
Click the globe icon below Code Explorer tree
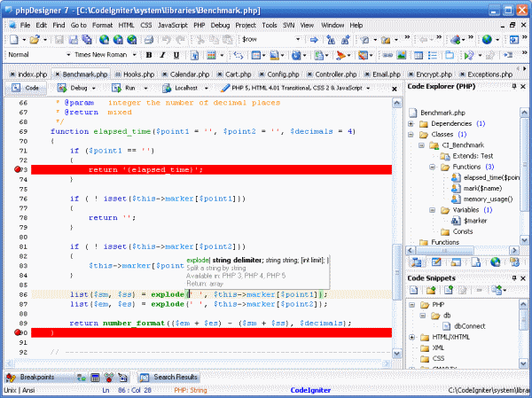[x=495, y=262]
